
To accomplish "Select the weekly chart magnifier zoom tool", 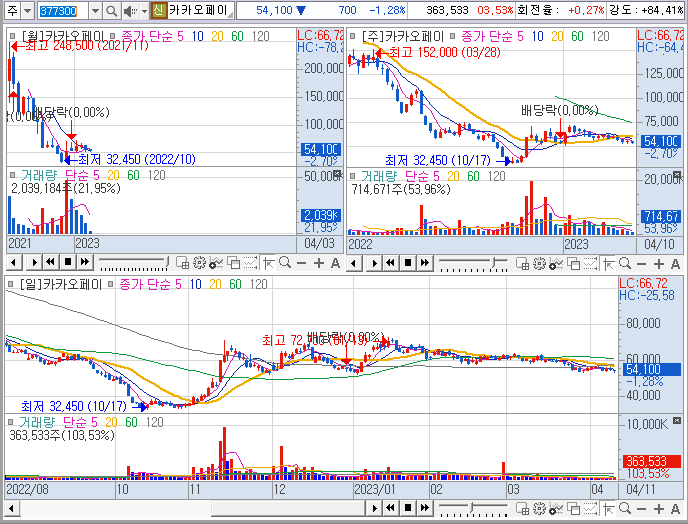I will tap(625, 263).
